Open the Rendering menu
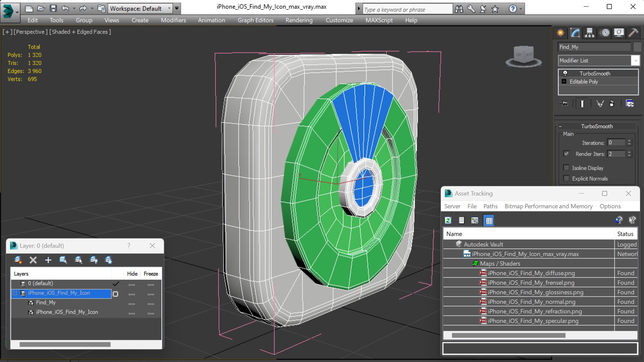 299,20
